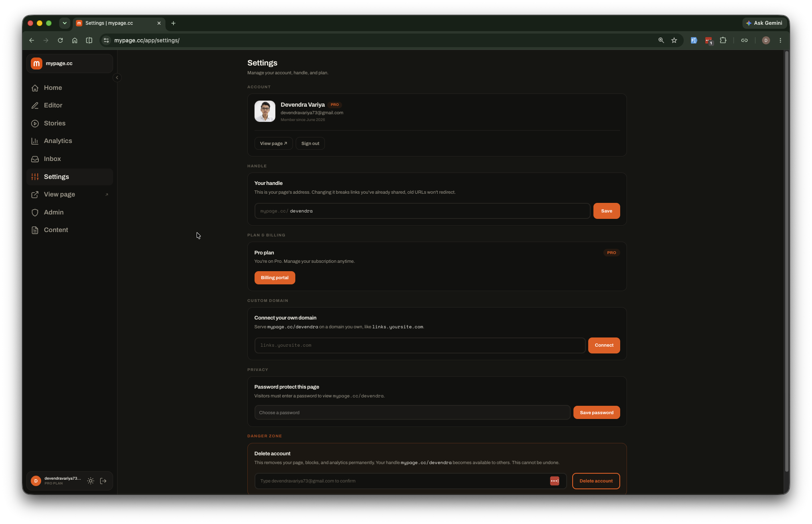Click the red password manager icon in confirm field
The width and height of the screenshot is (812, 524).
click(555, 481)
